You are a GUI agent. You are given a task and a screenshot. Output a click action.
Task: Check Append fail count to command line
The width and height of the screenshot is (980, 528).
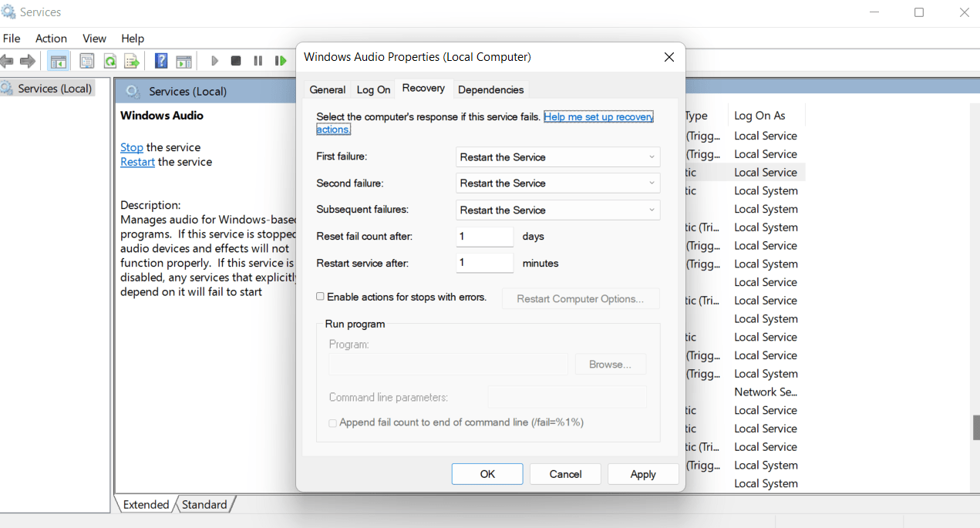[x=332, y=423]
